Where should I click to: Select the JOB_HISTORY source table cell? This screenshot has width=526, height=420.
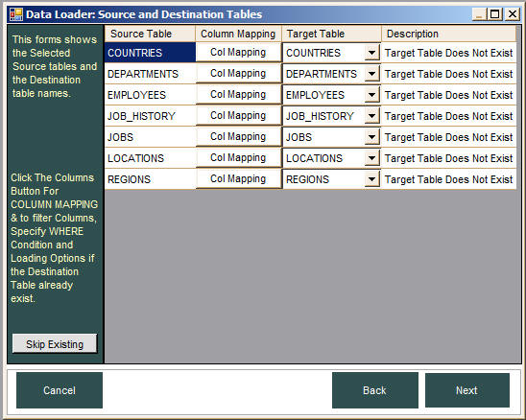(x=150, y=116)
